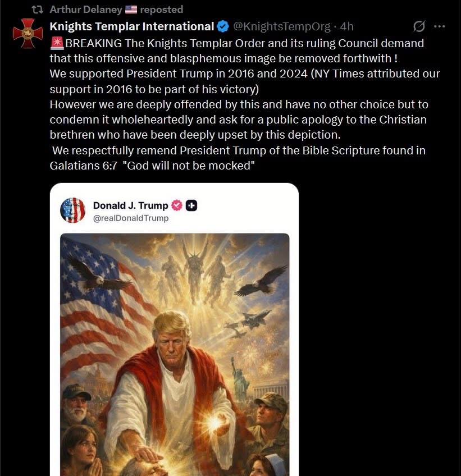Open the embedded painting image
The width and height of the screenshot is (461, 476).
tap(175, 354)
